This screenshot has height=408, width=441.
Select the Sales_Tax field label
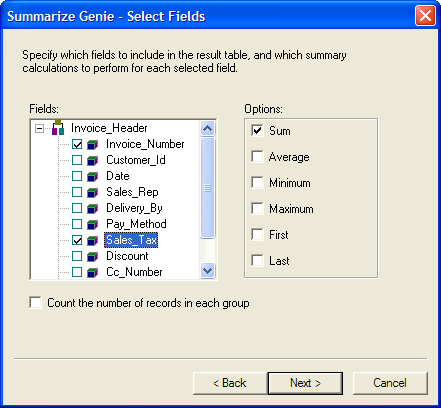131,240
